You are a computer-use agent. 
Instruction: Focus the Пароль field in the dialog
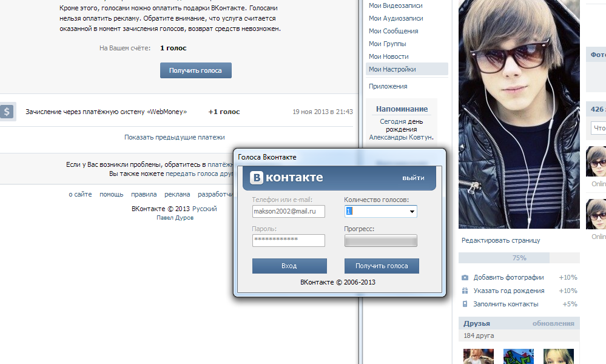point(289,240)
